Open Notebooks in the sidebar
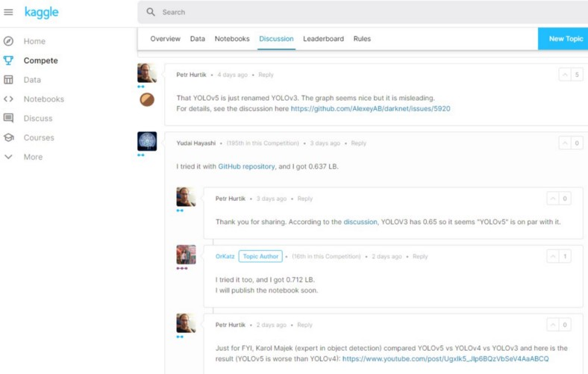This screenshot has width=588, height=374. click(44, 99)
